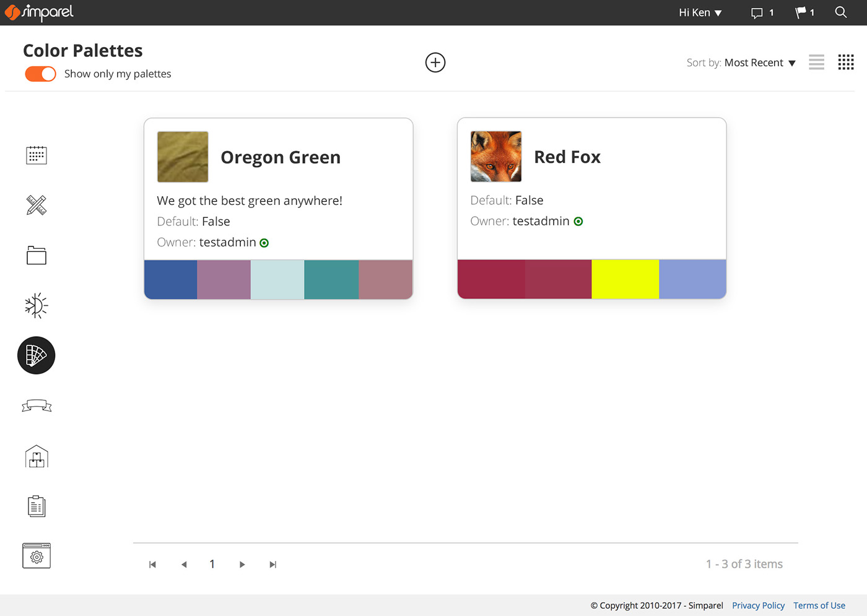Select the periwinkle blue swatch in Red Fox

pyautogui.click(x=692, y=279)
